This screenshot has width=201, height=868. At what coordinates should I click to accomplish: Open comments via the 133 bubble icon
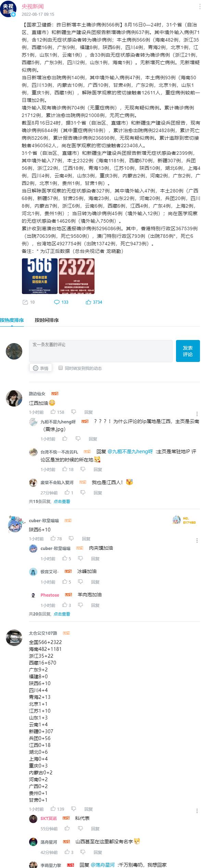coord(57,302)
